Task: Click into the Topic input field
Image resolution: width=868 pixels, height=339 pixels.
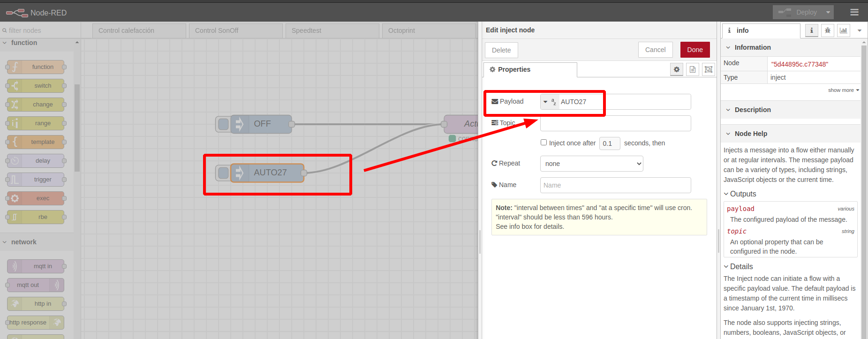Action: pyautogui.click(x=615, y=123)
